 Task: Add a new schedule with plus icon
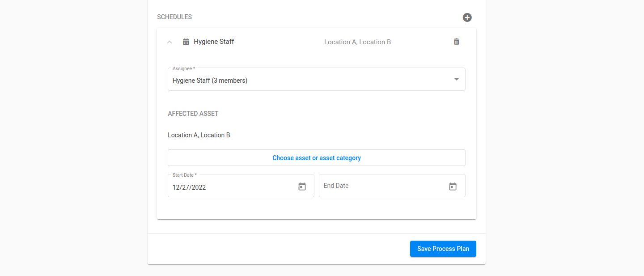point(467,17)
